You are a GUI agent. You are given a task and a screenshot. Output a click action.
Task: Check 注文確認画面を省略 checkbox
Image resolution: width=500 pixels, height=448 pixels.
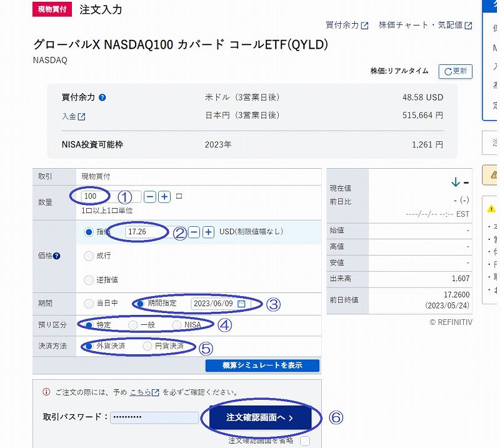[305, 441]
